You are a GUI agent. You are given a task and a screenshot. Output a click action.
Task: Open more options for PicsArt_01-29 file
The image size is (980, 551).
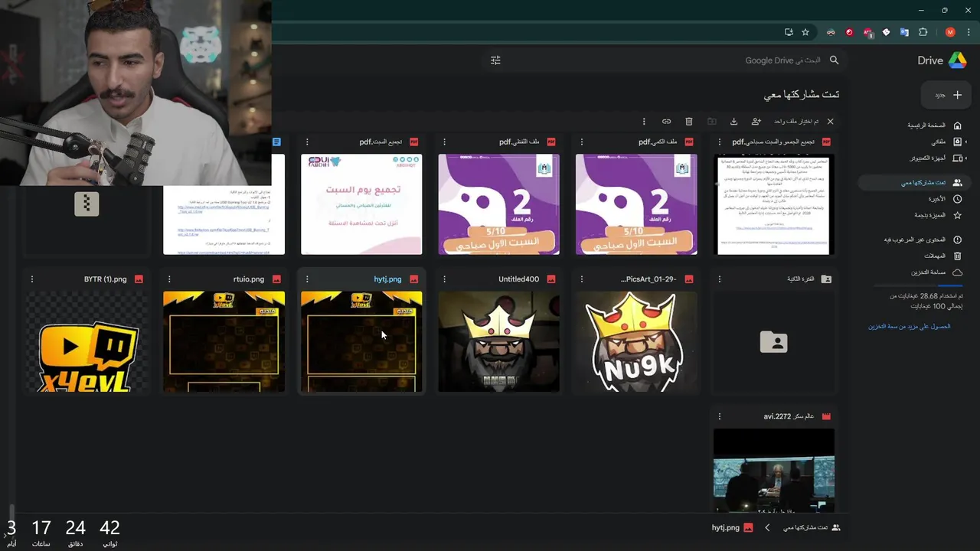582,279
